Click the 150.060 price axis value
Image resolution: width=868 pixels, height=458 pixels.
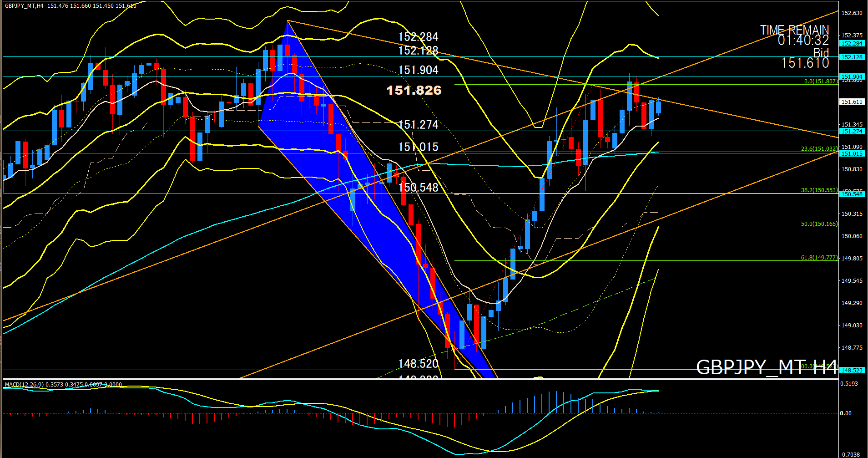[852, 236]
